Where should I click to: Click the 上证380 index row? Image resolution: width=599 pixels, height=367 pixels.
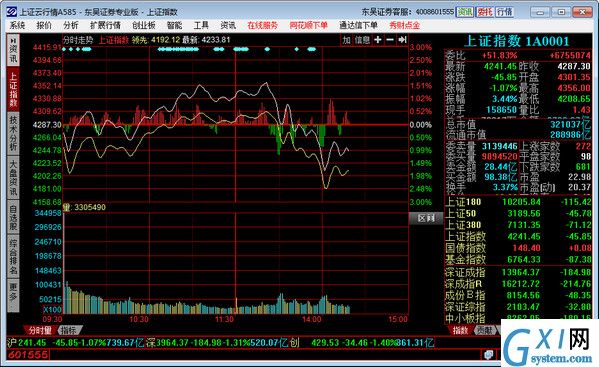(518, 225)
